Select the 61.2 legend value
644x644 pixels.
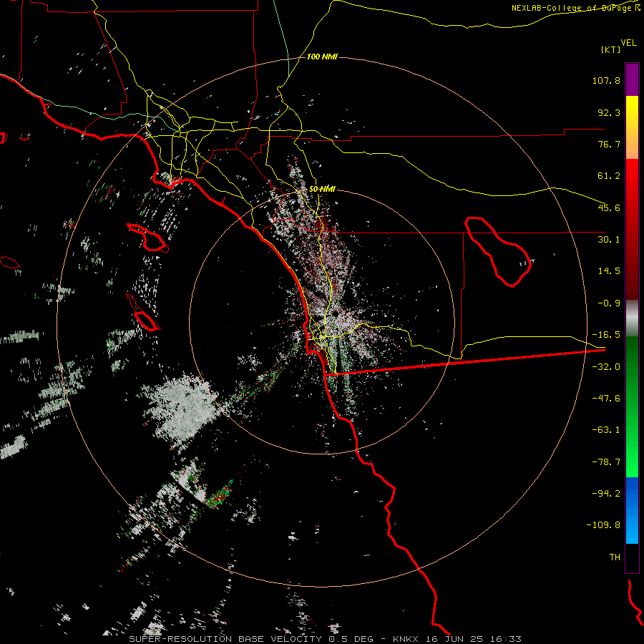[609, 176]
